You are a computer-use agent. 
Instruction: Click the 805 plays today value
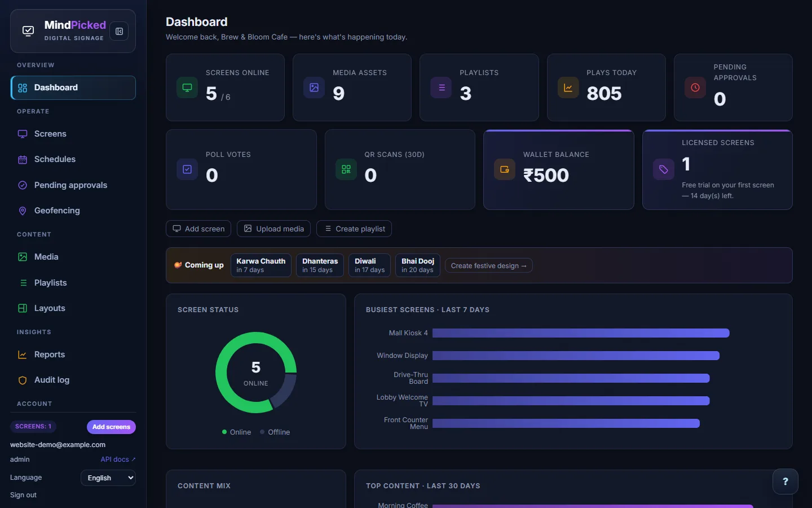(604, 94)
